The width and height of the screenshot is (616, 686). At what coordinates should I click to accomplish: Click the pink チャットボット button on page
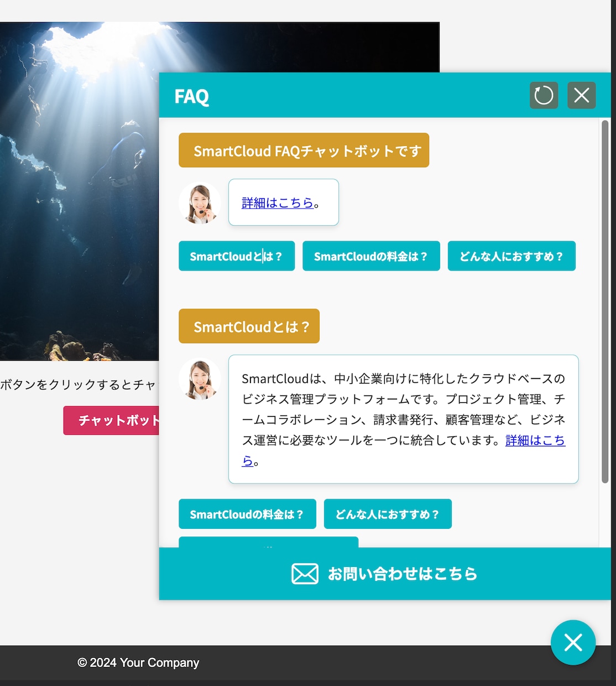tap(111, 420)
